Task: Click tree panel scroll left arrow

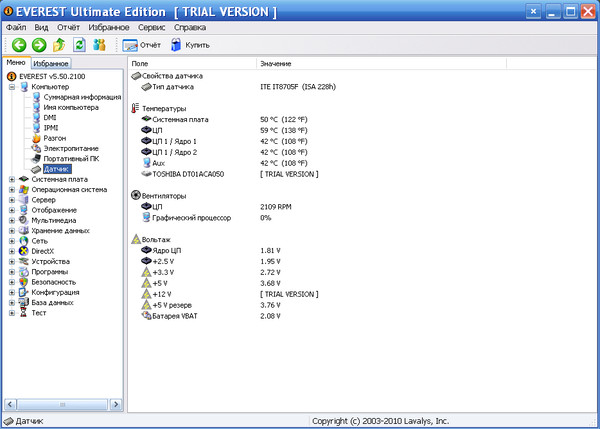Action: click(10, 404)
